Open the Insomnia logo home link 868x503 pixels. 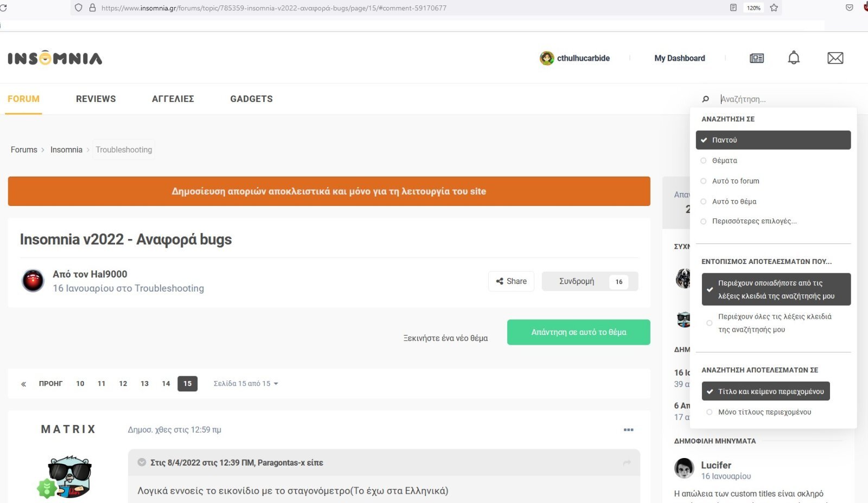[x=55, y=58]
